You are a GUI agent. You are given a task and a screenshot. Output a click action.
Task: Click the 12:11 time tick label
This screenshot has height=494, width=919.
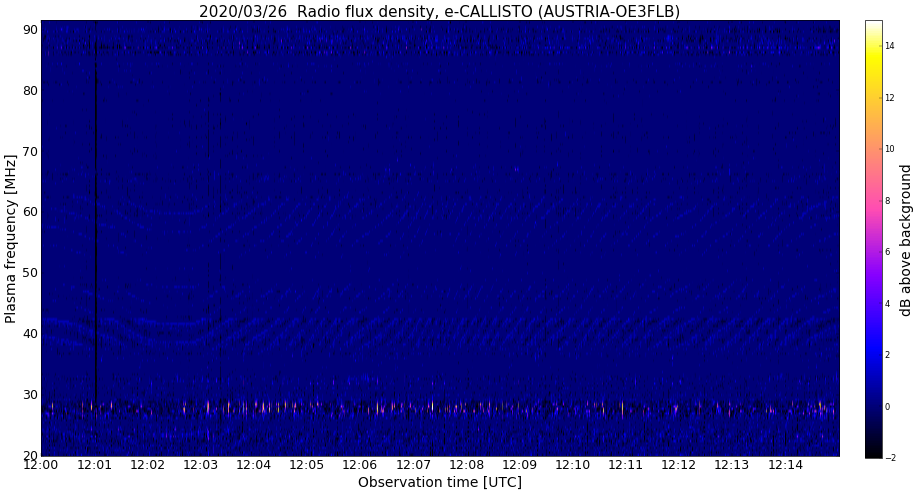pos(626,465)
